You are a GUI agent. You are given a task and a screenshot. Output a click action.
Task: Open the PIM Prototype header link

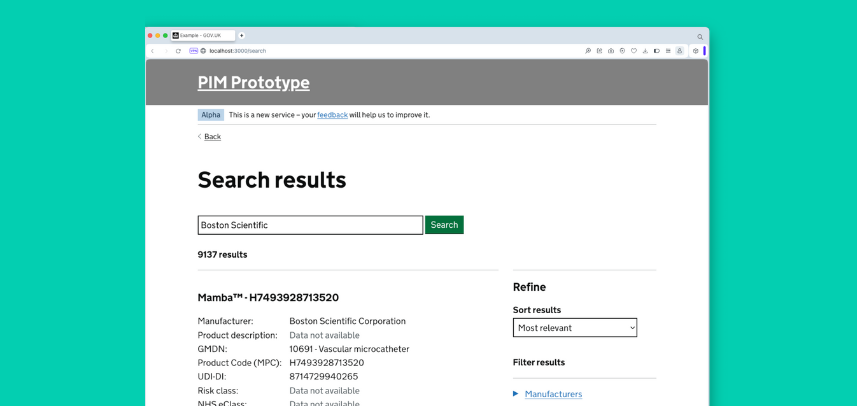point(253,83)
